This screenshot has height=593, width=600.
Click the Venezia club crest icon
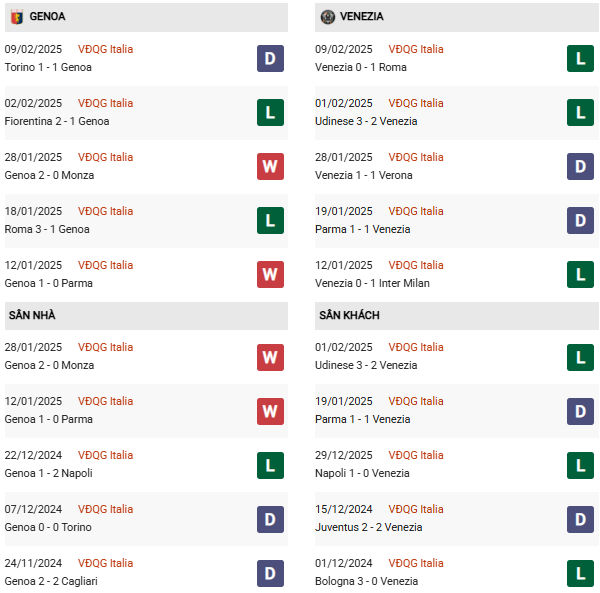click(x=327, y=17)
